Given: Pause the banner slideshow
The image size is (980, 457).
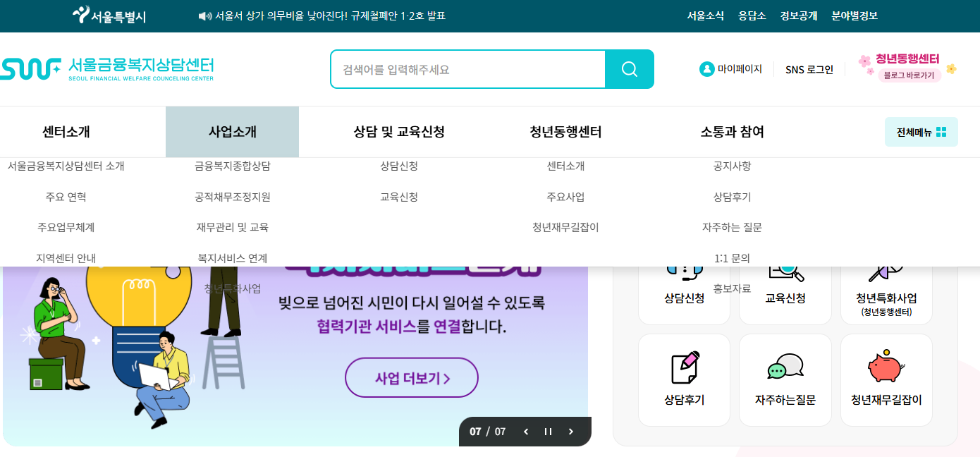Looking at the screenshot, I should (548, 432).
